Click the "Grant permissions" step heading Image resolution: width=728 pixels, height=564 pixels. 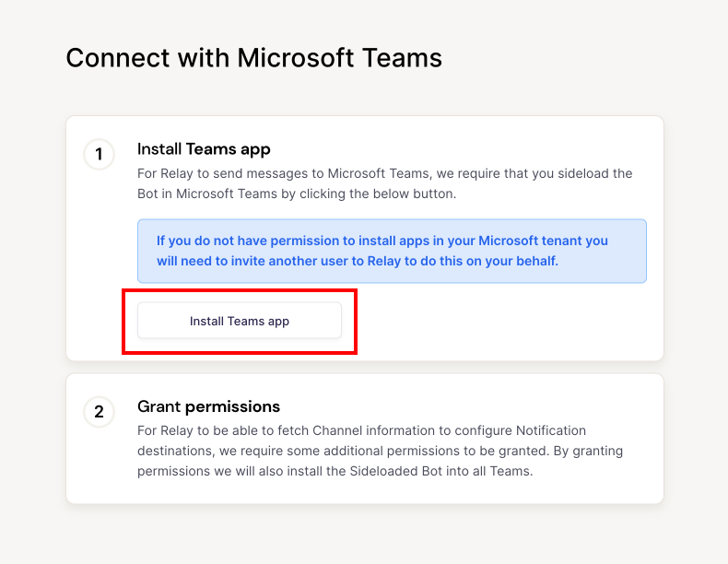208,406
